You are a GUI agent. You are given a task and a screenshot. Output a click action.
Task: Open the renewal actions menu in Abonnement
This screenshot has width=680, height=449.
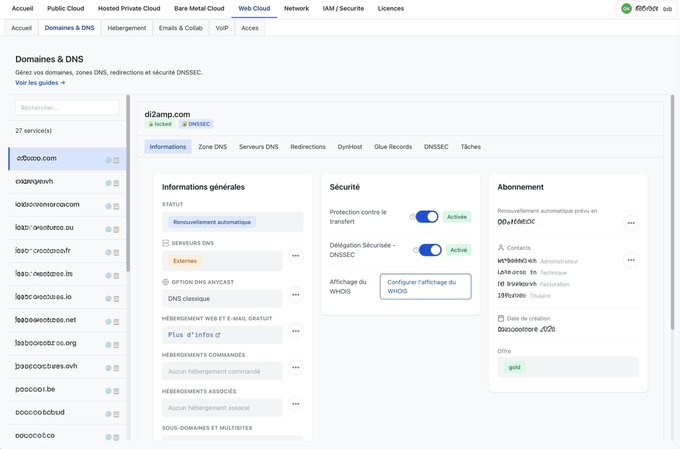(x=630, y=223)
